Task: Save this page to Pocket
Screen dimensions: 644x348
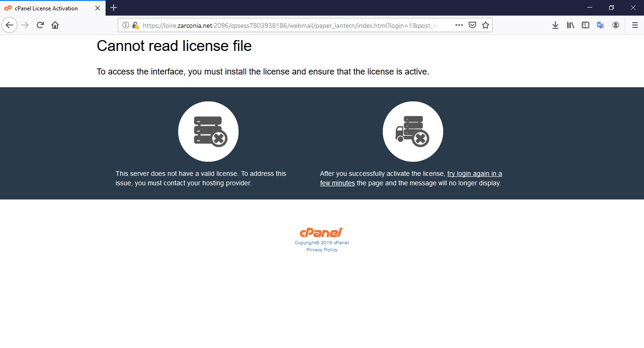Action: point(472,25)
